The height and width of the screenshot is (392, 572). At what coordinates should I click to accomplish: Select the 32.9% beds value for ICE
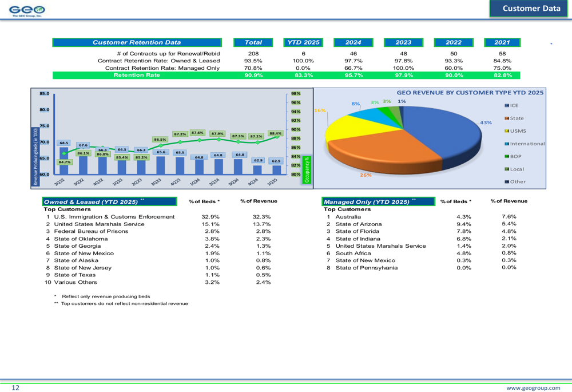tap(210, 217)
